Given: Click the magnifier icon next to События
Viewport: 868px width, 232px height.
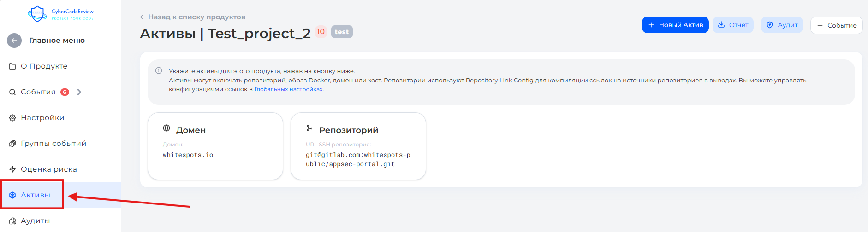Looking at the screenshot, I should [12, 92].
